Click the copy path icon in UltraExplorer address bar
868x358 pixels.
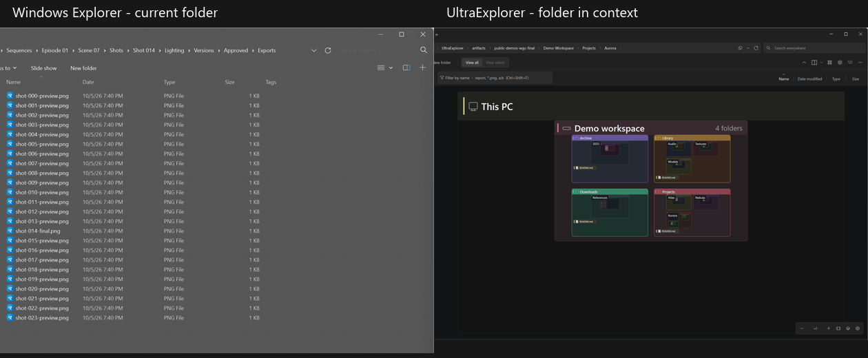coord(740,48)
